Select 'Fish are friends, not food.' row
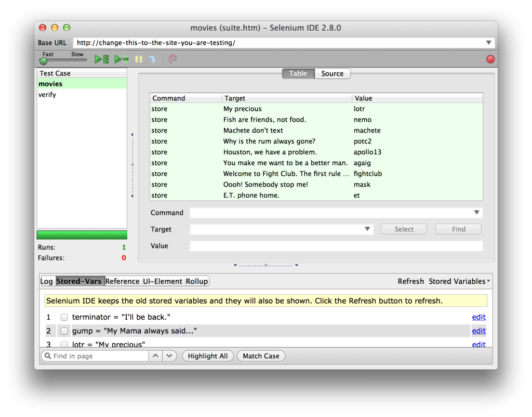 coord(316,120)
